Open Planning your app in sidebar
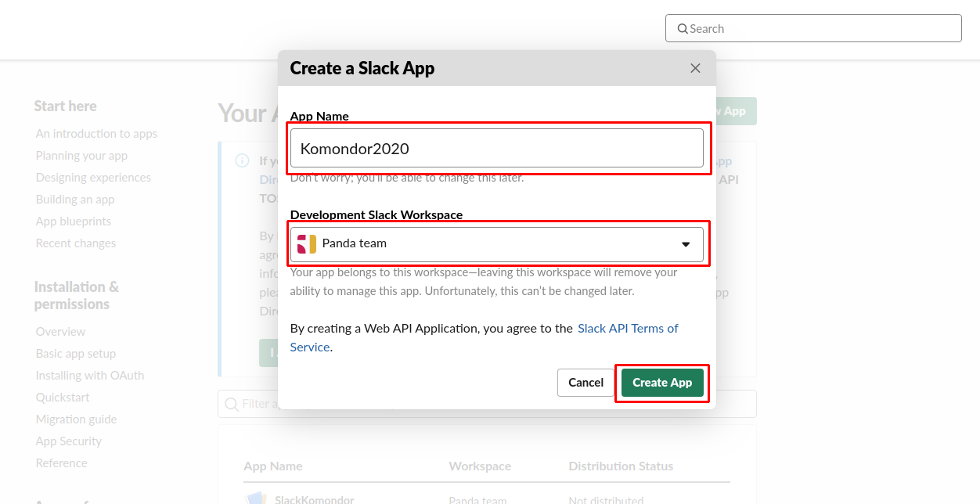Image resolution: width=980 pixels, height=504 pixels. 81,156
